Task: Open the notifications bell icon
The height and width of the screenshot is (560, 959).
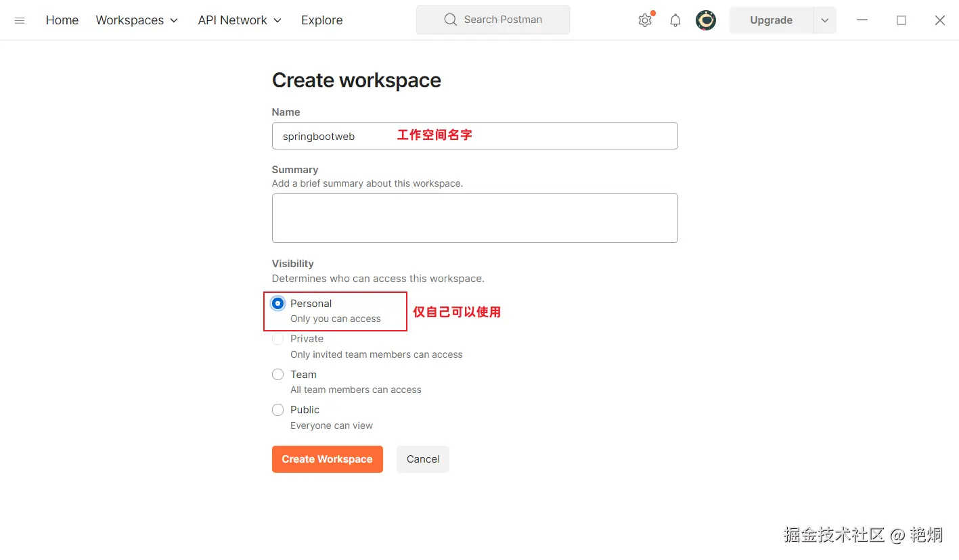Action: (x=675, y=20)
